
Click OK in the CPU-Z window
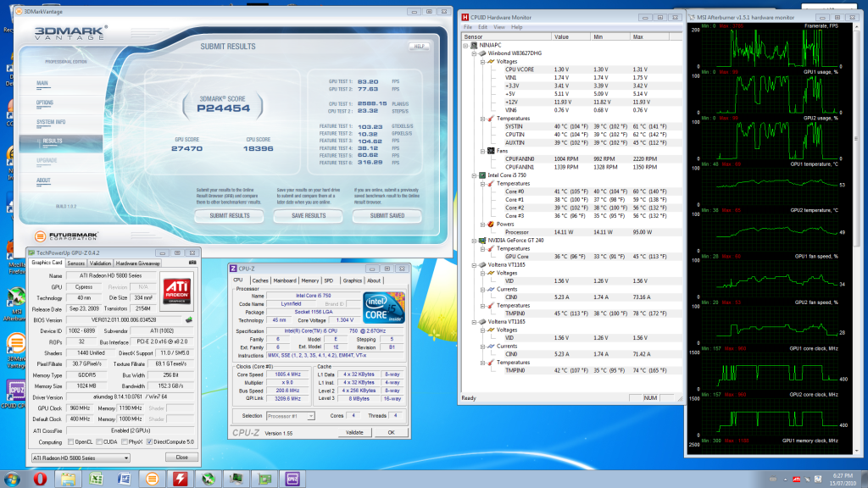point(391,433)
